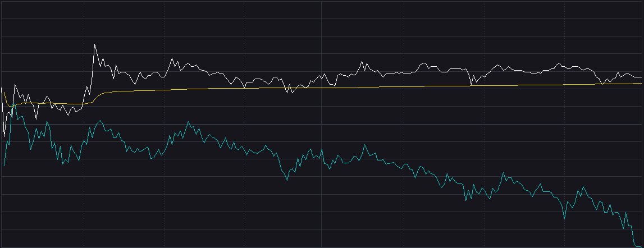Image resolution: width=644 pixels, height=248 pixels.
Task: Select the cyan line's highest peak near left edge
Action: tap(15, 104)
